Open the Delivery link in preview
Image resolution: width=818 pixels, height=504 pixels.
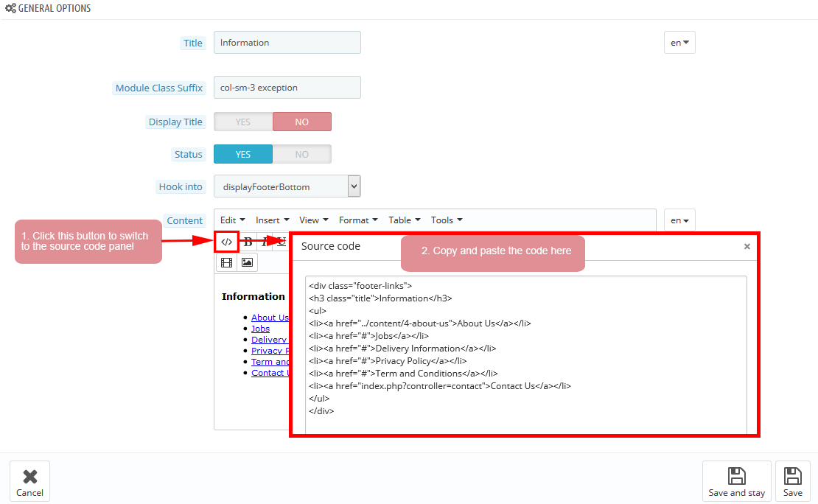(269, 339)
